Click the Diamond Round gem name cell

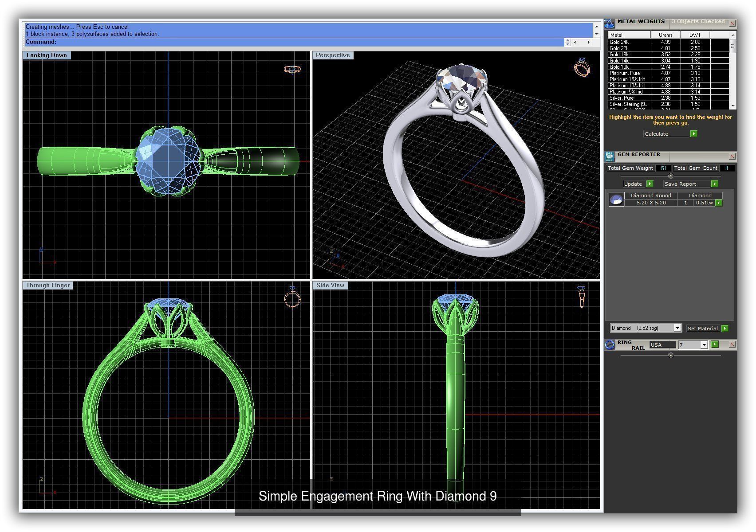click(651, 196)
